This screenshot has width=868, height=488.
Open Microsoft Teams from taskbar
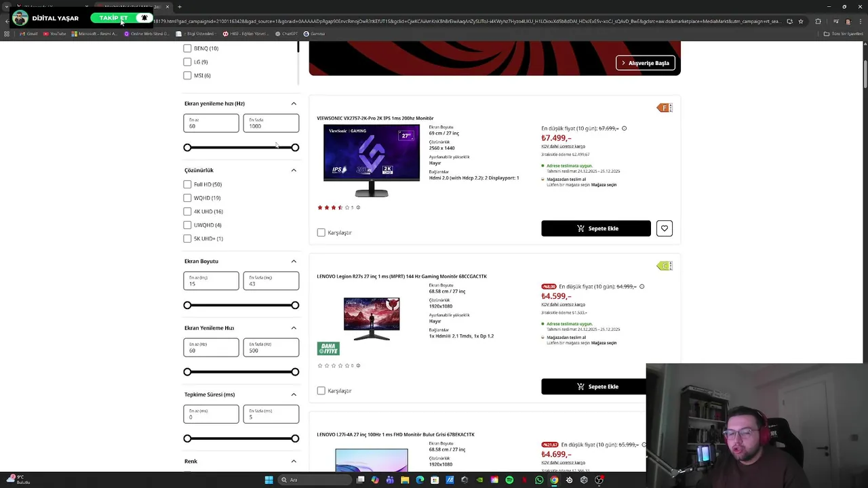(x=390, y=480)
